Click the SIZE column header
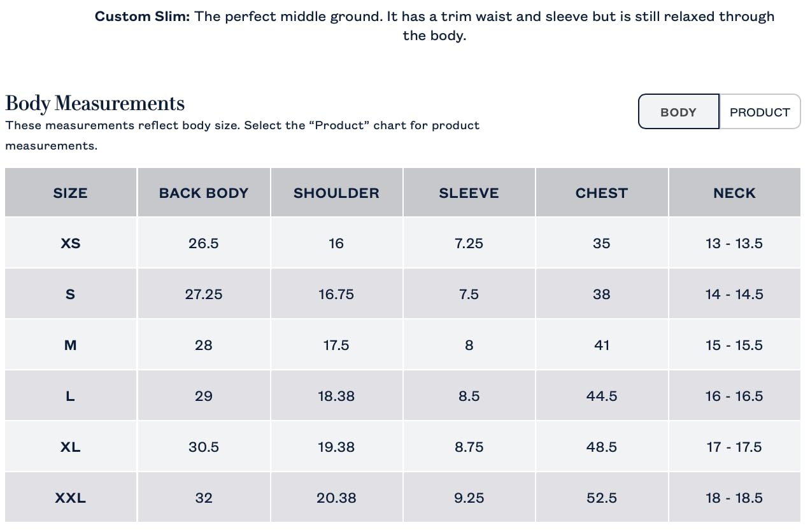 [x=70, y=193]
